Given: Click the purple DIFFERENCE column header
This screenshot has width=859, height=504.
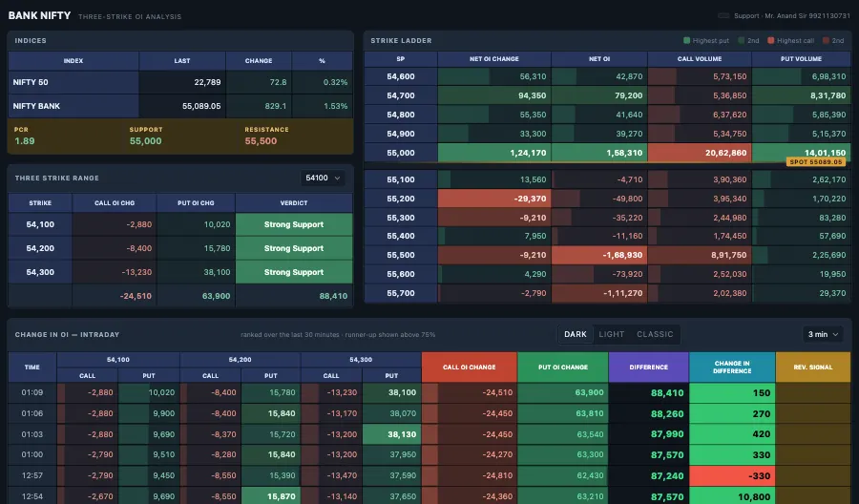Looking at the screenshot, I should [649, 367].
